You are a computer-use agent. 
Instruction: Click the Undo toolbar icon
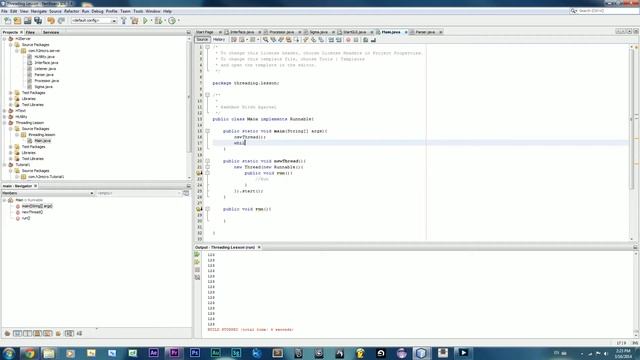tap(51, 20)
